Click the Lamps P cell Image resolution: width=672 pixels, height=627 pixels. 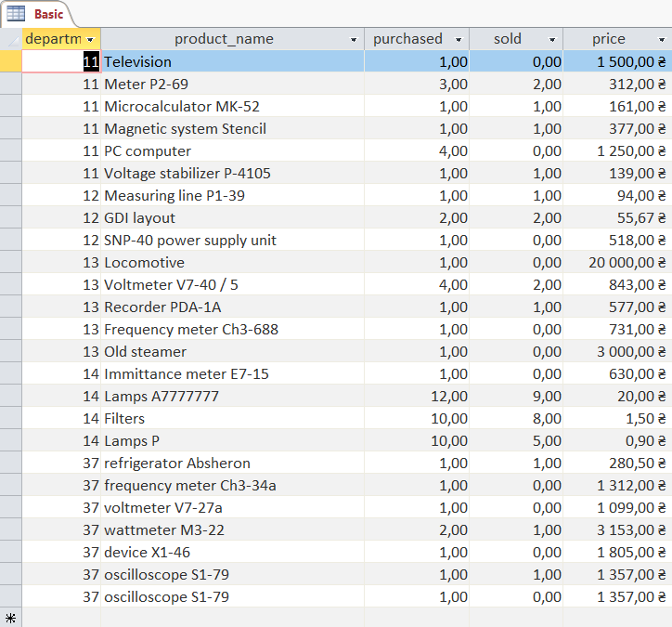point(232,440)
